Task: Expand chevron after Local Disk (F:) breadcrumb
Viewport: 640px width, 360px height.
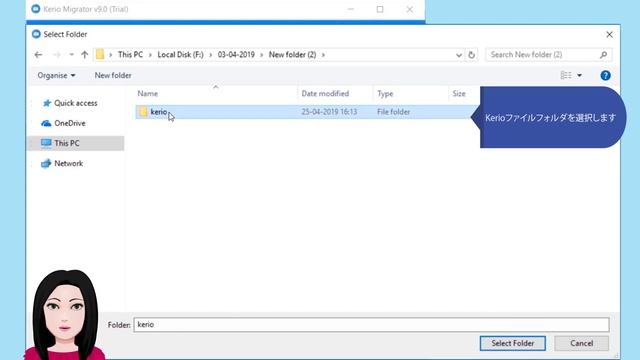Action: (x=211, y=55)
